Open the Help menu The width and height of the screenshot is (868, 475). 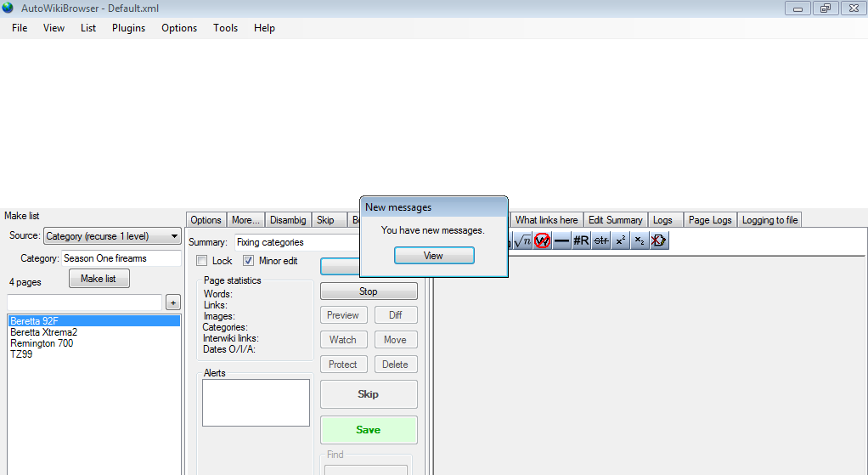(x=264, y=28)
